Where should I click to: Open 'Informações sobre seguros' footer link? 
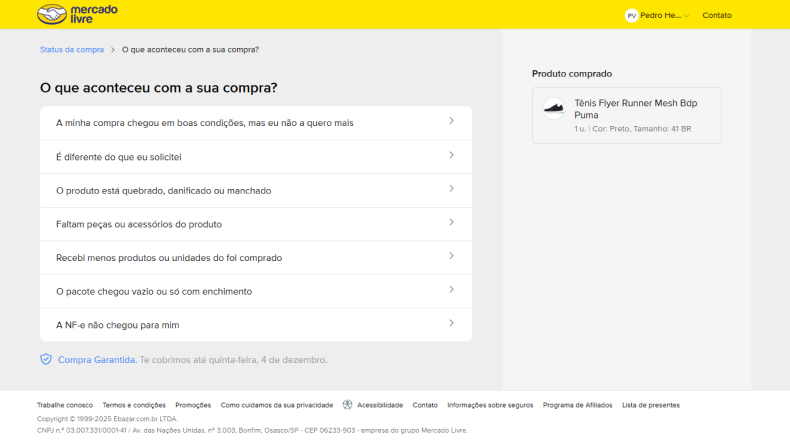490,405
